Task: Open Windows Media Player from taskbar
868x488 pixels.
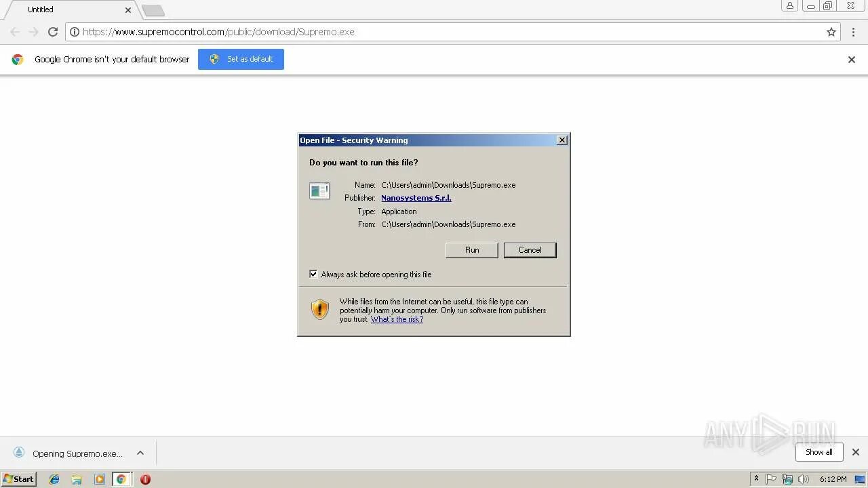Action: point(100,479)
